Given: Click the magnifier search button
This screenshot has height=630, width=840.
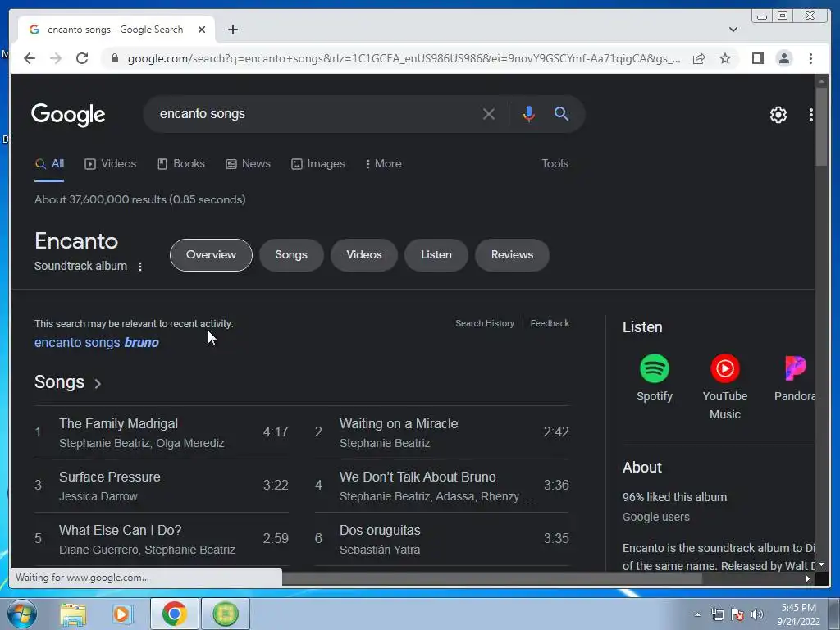Looking at the screenshot, I should 561,113.
